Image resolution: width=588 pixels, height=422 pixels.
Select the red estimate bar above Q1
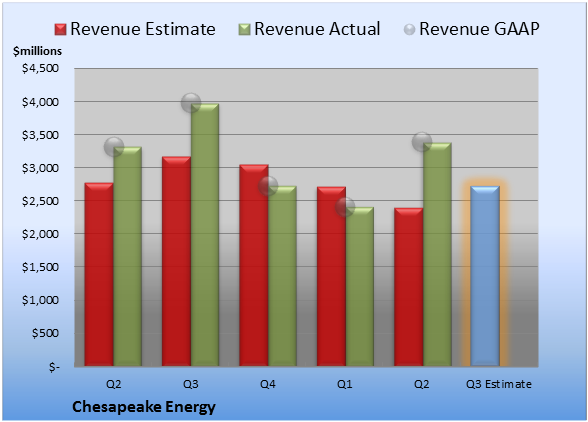pyautogui.click(x=331, y=276)
